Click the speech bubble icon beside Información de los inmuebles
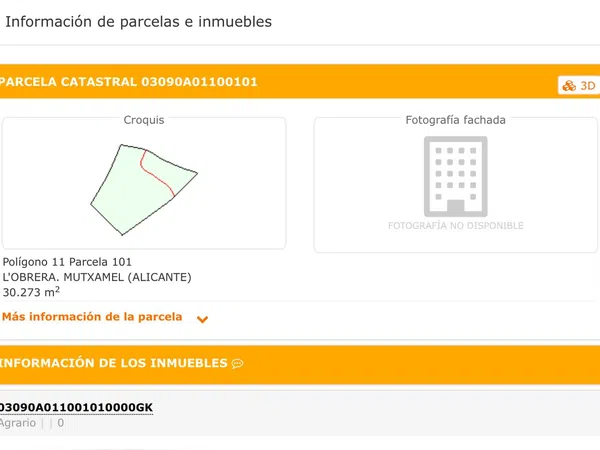Screen dimensions: 600x450 pyautogui.click(x=237, y=364)
